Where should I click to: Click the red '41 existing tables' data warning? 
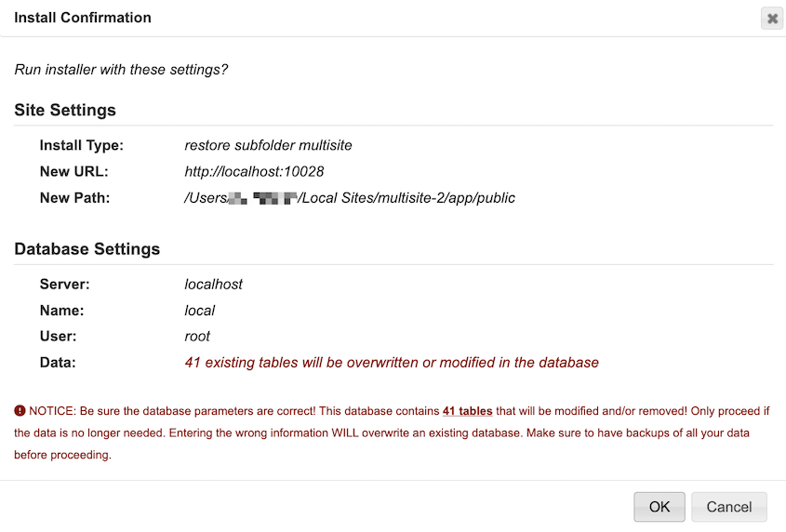[392, 362]
